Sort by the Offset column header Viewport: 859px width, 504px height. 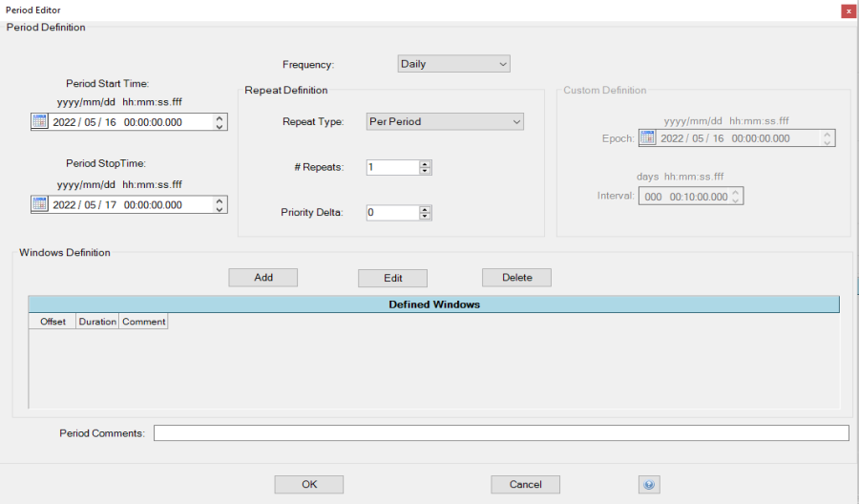click(52, 322)
